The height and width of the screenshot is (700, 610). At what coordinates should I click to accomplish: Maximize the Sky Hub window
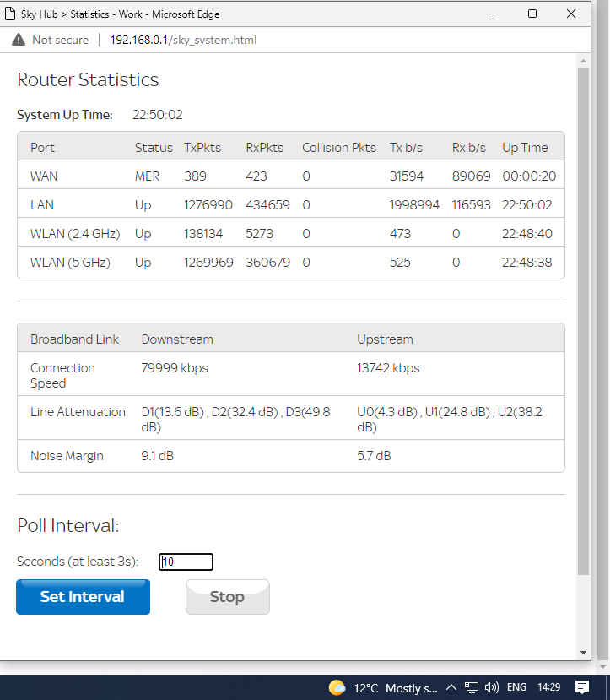tap(532, 14)
